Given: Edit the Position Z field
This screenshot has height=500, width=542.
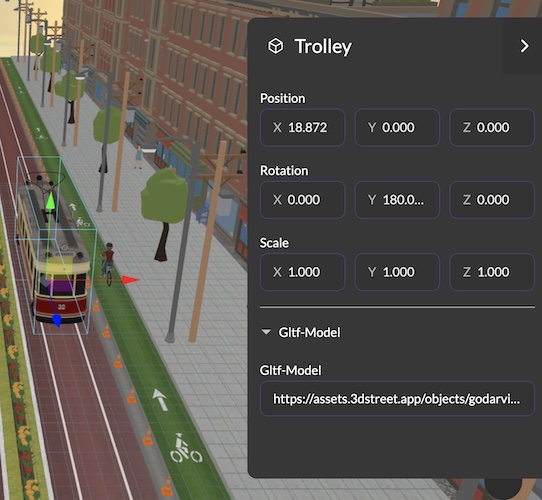Looking at the screenshot, I should pyautogui.click(x=492, y=128).
